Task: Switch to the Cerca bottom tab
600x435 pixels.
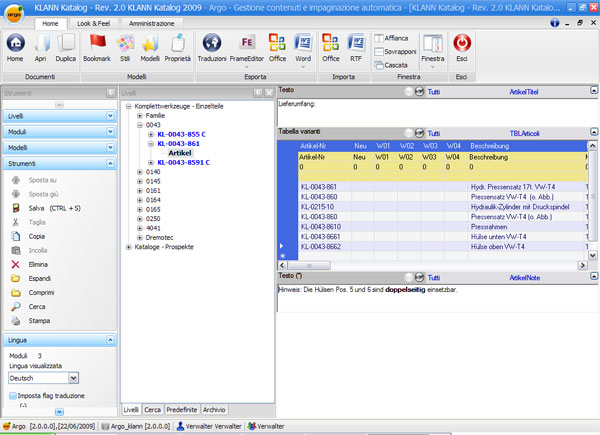Action: tap(152, 410)
